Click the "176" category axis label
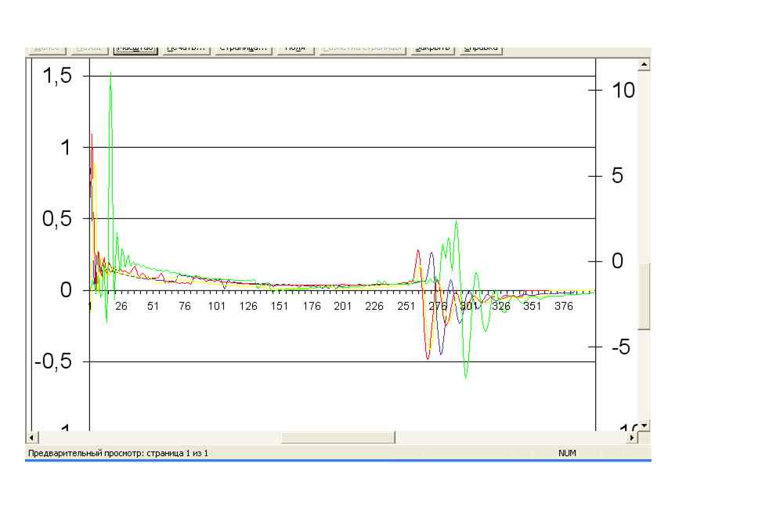Viewport: 758px width, 532px height. pos(312,306)
